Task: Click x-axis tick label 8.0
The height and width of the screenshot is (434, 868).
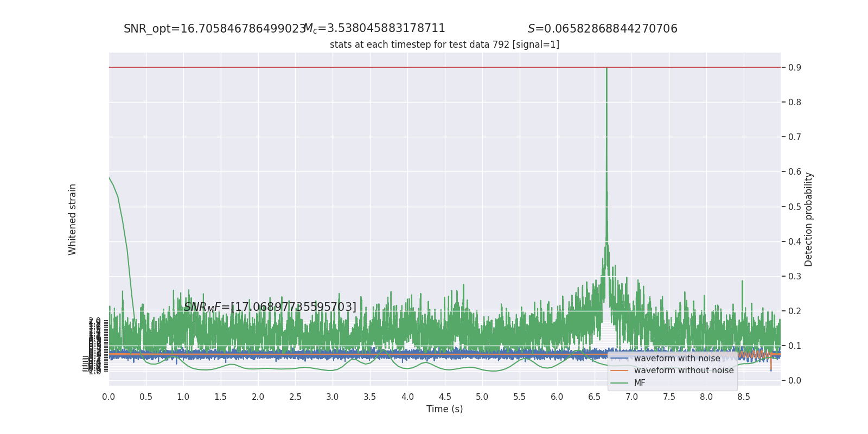Action: 706,397
